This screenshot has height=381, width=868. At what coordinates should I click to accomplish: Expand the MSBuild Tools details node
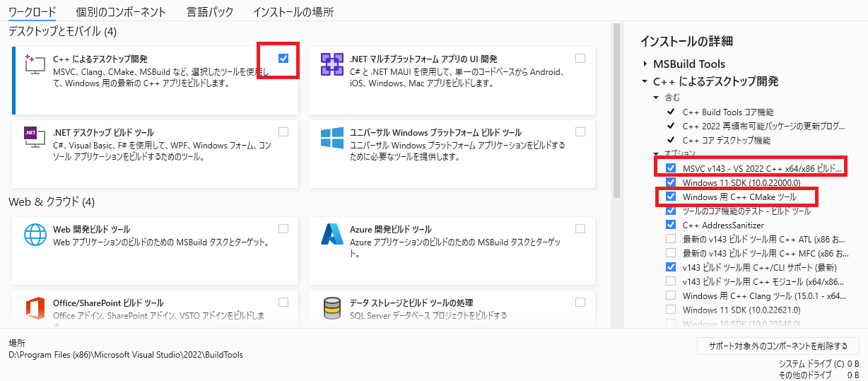(645, 64)
